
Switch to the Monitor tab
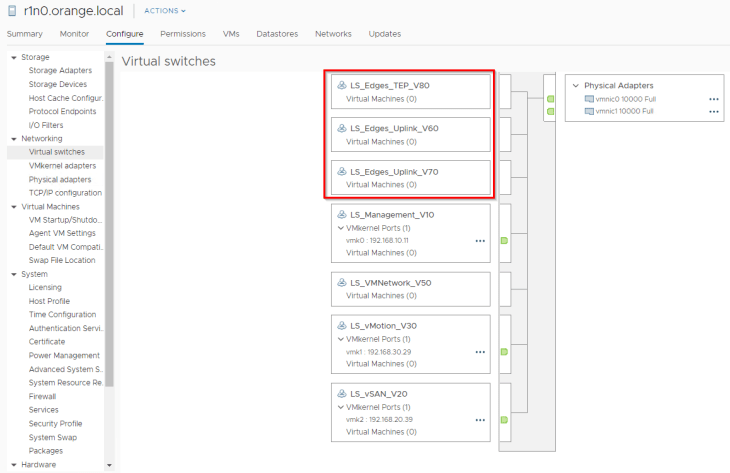[x=74, y=34]
